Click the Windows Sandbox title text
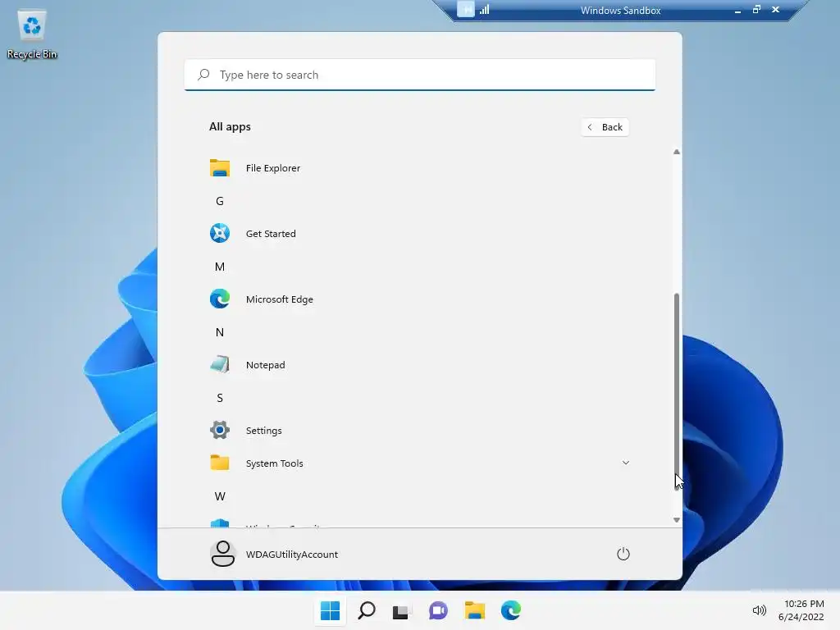This screenshot has height=630, width=840. (620, 11)
